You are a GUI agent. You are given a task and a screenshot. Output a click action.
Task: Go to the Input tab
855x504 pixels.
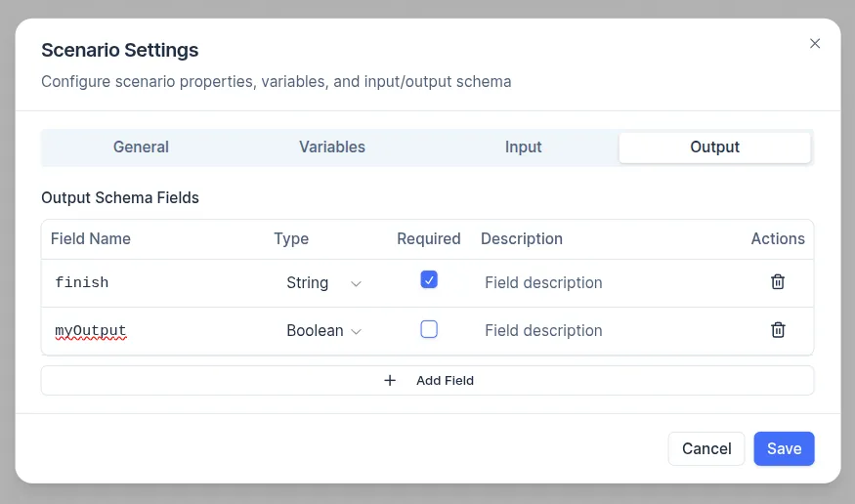pyautogui.click(x=523, y=147)
